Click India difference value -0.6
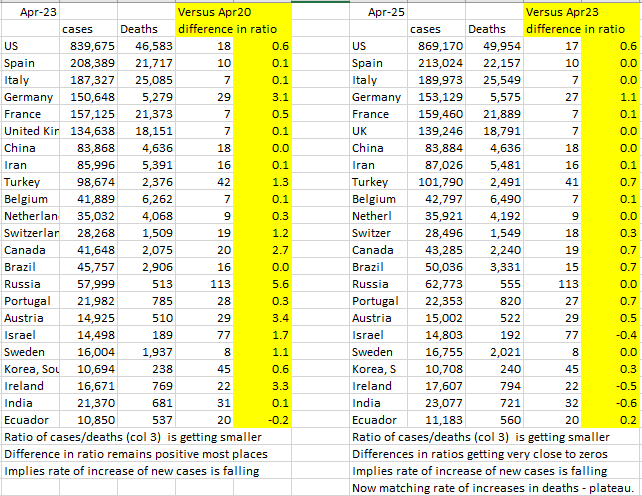This screenshot has height=496, width=642. tap(610, 403)
